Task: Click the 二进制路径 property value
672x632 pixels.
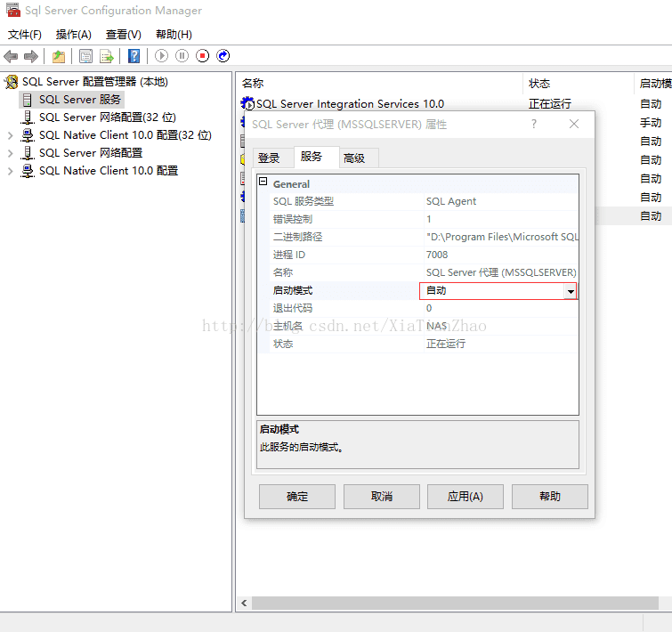Action: pyautogui.click(x=501, y=237)
